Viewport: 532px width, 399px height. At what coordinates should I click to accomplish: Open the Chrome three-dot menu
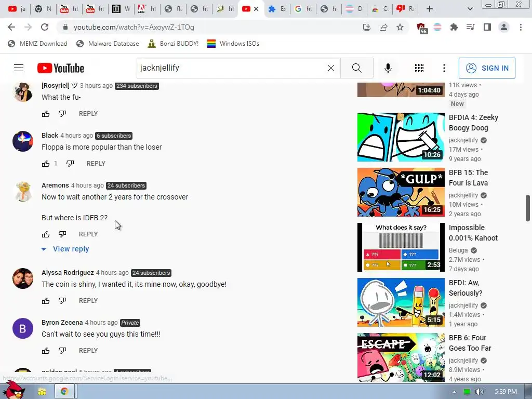point(521,27)
